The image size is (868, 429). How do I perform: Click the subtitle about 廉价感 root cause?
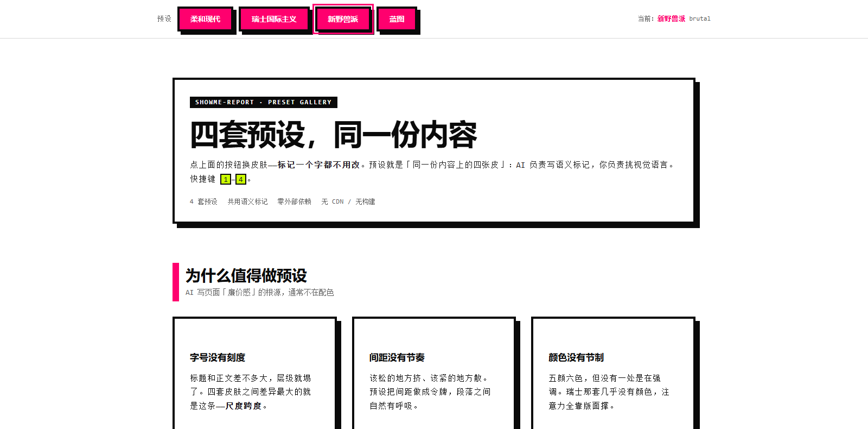(x=260, y=292)
